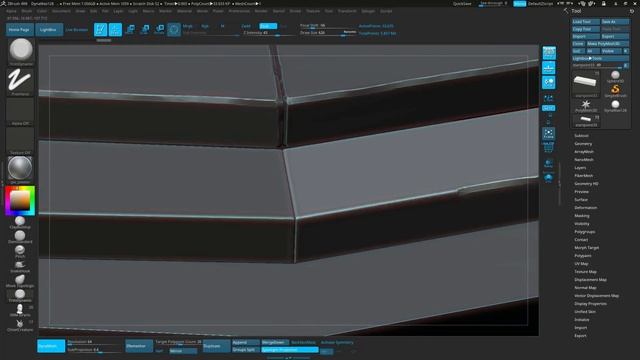
Task: Expand the UV Map section
Action: click(581, 264)
